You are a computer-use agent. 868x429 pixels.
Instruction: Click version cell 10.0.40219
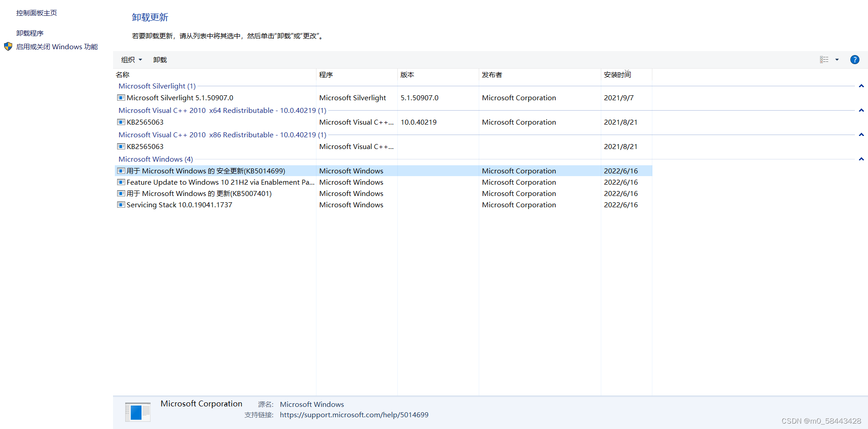coord(419,122)
